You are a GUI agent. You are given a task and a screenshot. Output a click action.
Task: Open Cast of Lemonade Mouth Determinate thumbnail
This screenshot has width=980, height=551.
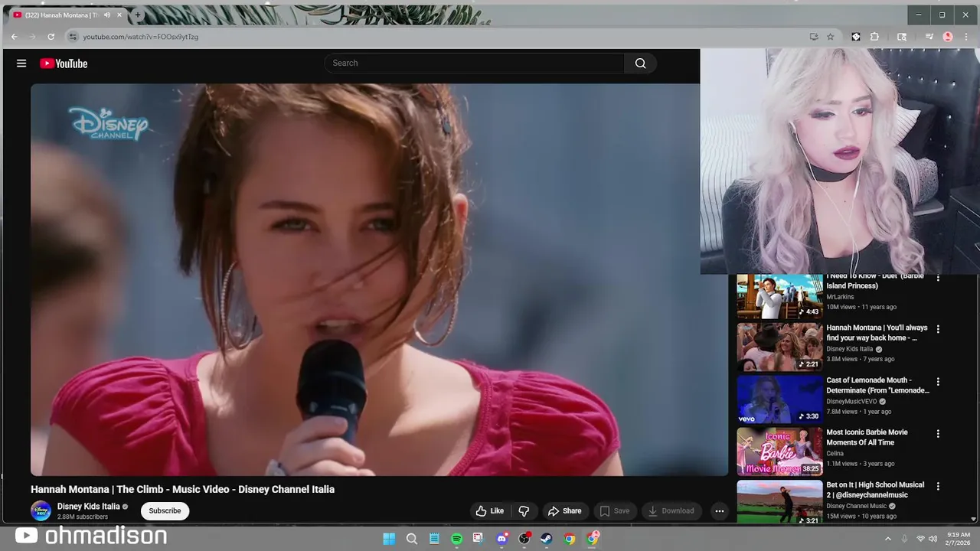779,399
